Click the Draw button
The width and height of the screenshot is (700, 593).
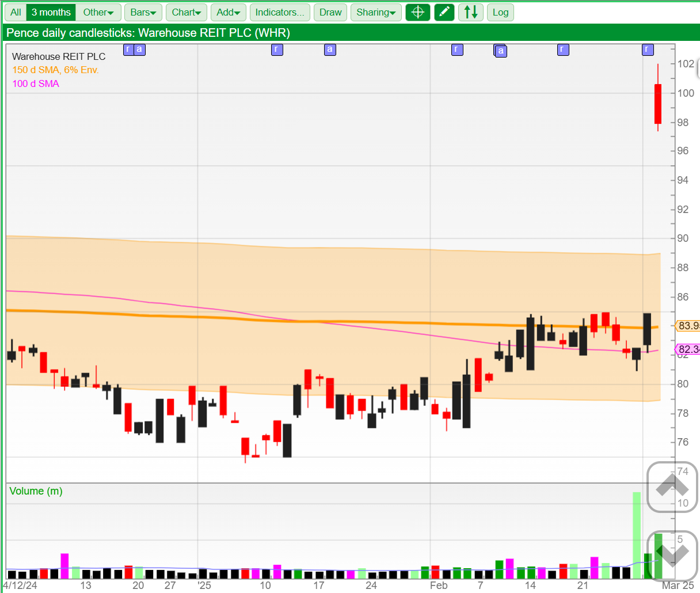click(330, 12)
